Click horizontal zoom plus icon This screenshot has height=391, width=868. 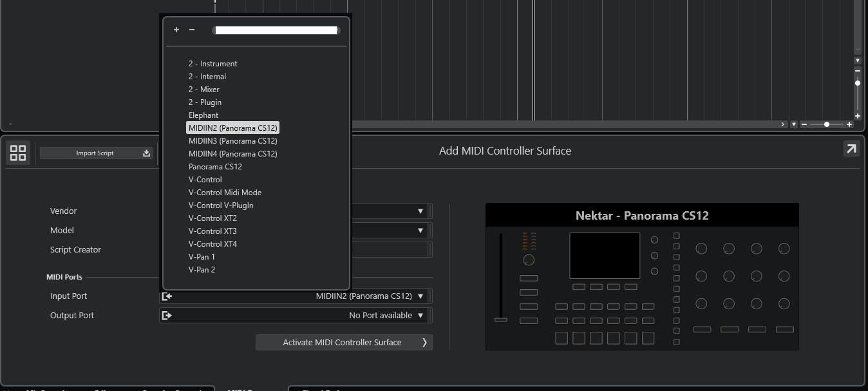[x=849, y=124]
